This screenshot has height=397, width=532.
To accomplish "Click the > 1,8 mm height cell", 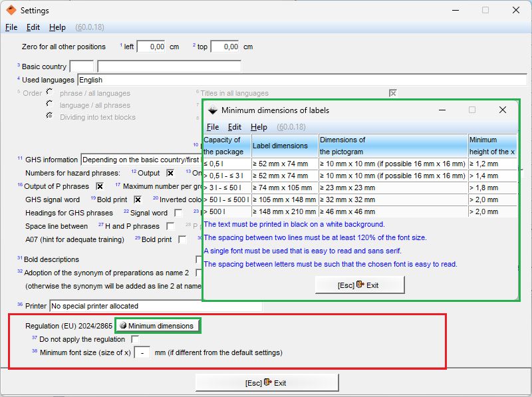I will [x=493, y=188].
